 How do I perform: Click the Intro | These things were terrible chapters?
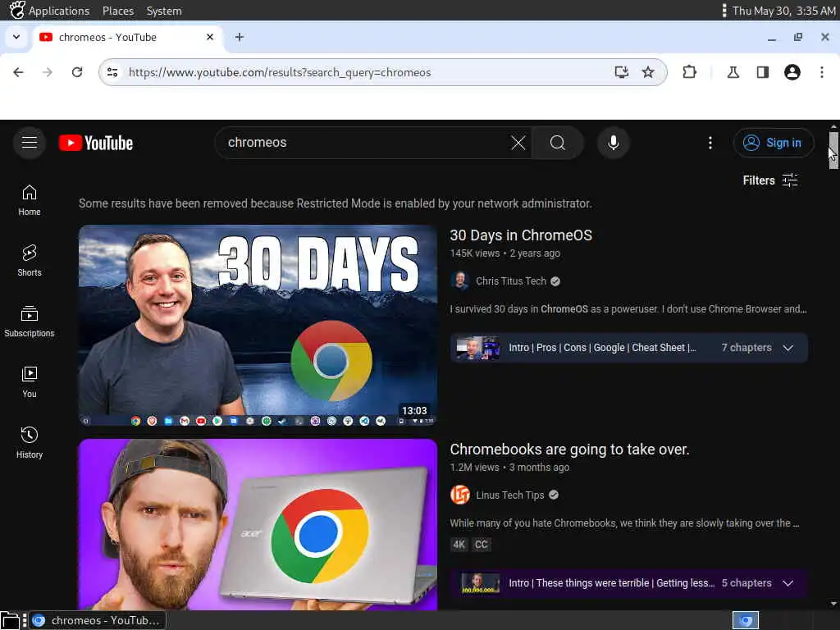tap(611, 583)
